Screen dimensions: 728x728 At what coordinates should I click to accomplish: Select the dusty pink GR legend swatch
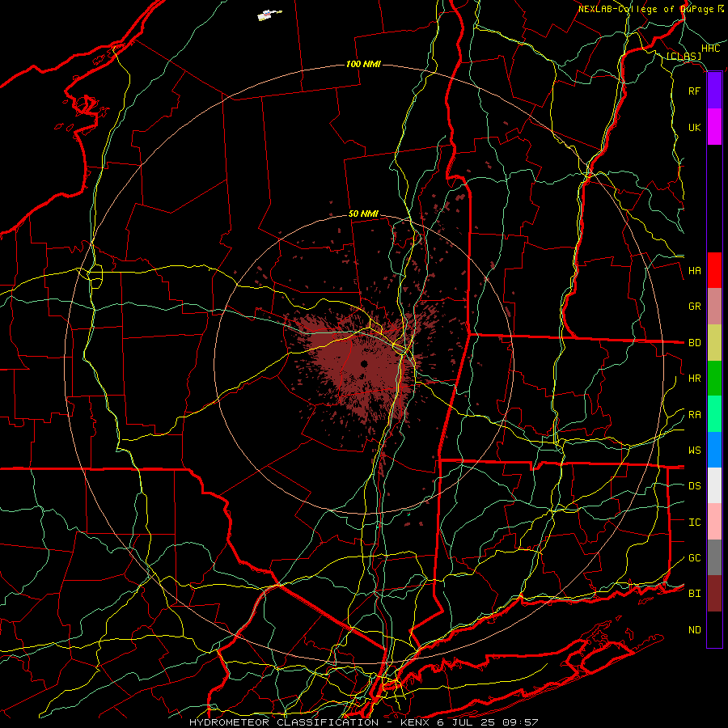point(714,307)
